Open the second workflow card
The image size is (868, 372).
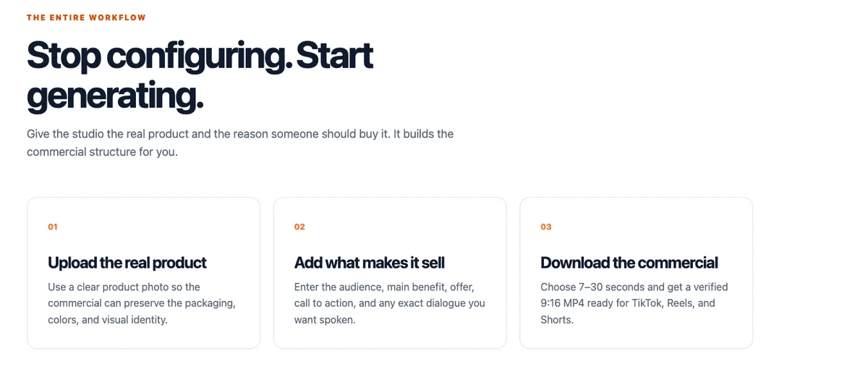[390, 273]
